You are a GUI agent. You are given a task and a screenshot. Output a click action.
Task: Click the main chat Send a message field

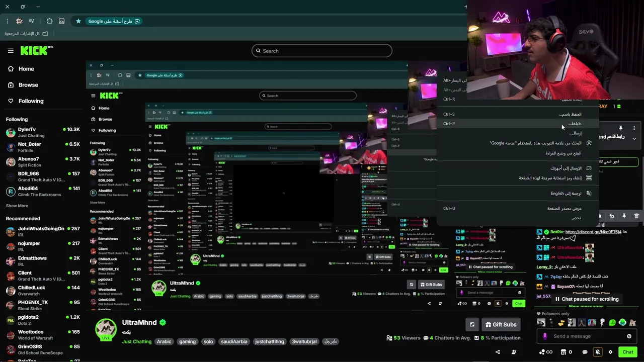587,336
